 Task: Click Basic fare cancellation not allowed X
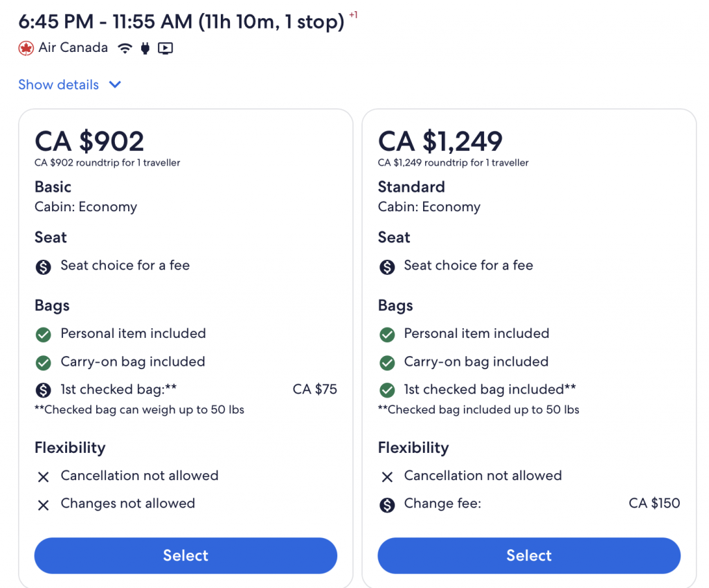(44, 476)
